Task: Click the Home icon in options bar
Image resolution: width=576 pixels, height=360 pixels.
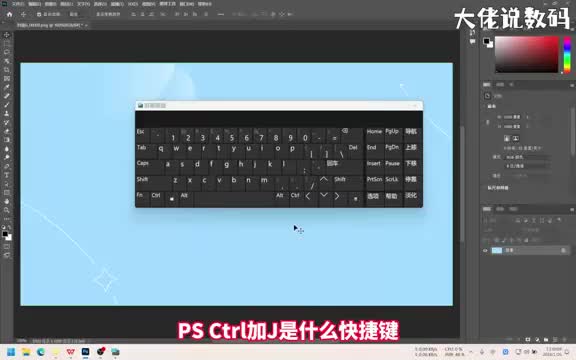Action: pyautogui.click(x=10, y=14)
